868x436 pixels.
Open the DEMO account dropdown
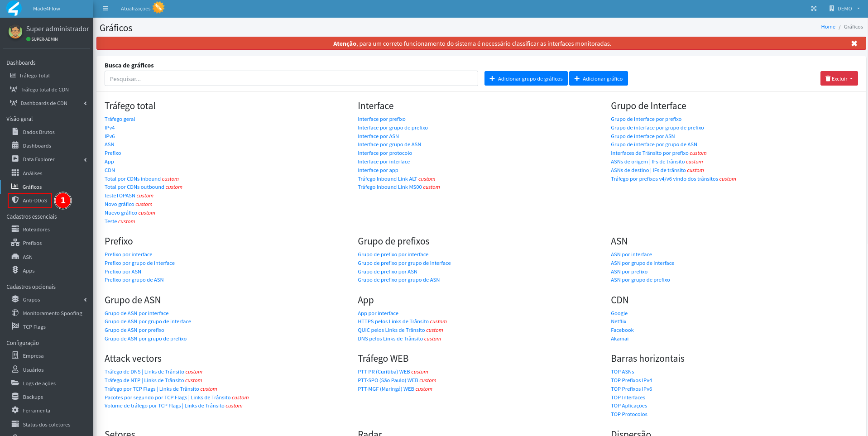845,8
